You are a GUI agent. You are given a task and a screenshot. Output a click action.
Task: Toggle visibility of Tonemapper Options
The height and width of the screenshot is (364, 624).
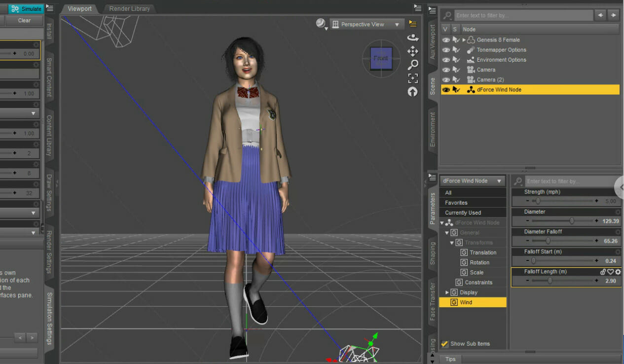point(446,50)
